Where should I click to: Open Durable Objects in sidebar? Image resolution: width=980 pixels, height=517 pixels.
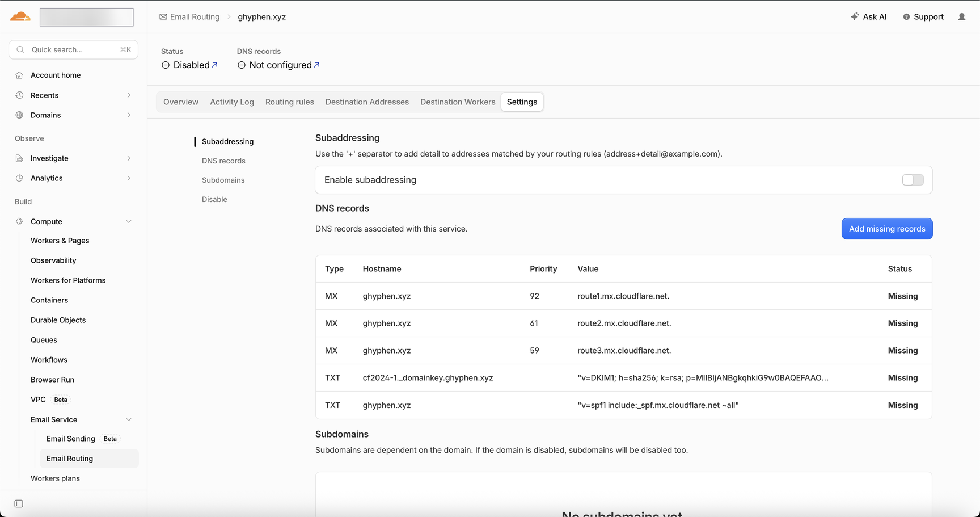(58, 320)
